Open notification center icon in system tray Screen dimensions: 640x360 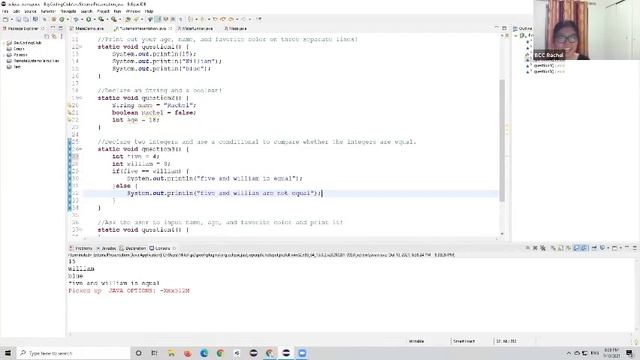click(x=629, y=353)
